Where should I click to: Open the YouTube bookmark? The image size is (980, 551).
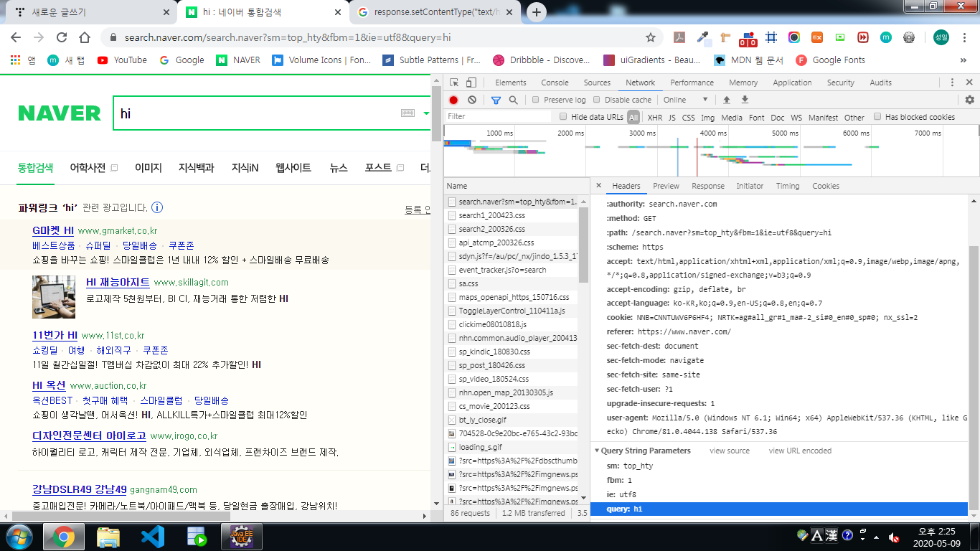[122, 60]
